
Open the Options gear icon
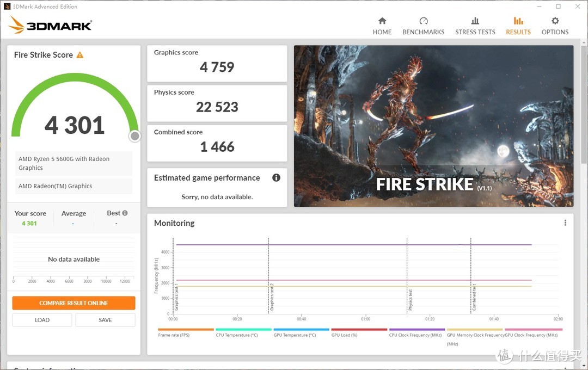pos(555,21)
